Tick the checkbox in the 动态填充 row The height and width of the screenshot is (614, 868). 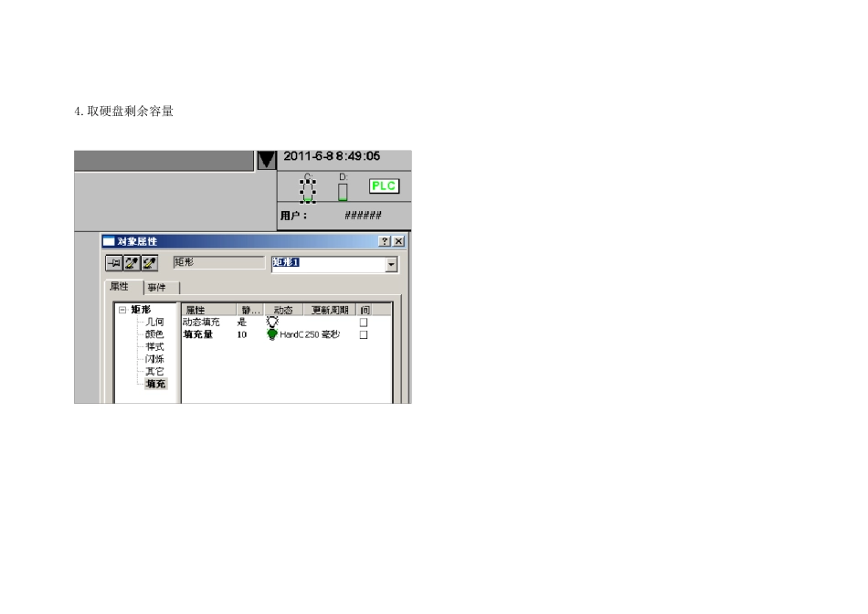click(363, 323)
